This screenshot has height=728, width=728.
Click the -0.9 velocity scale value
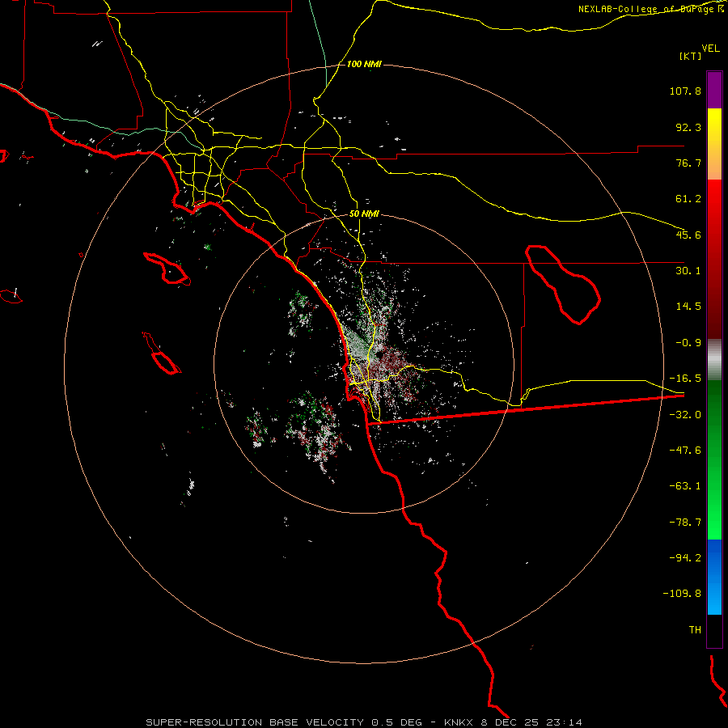point(688,343)
